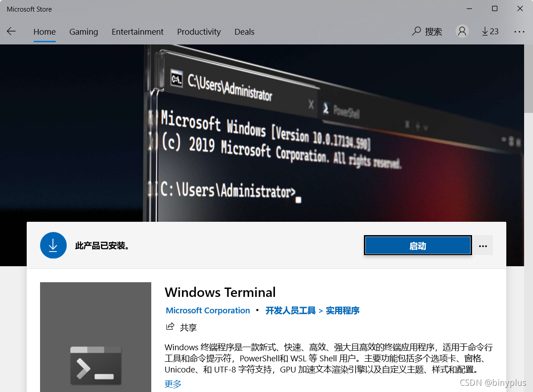Click the vertical scrollbar thumb
Viewport: 533px width, 392px height.
point(529,79)
